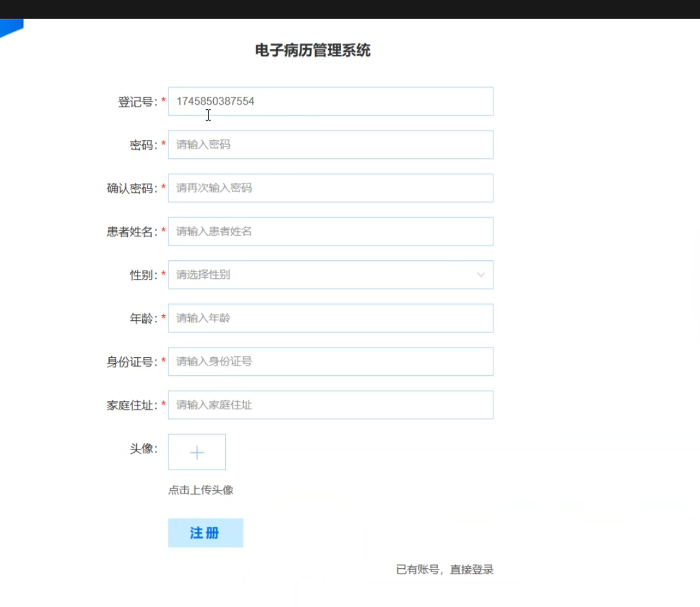This screenshot has width=700, height=607.
Task: Click the chevron arrow in 性别 dropdown
Action: [x=480, y=275]
